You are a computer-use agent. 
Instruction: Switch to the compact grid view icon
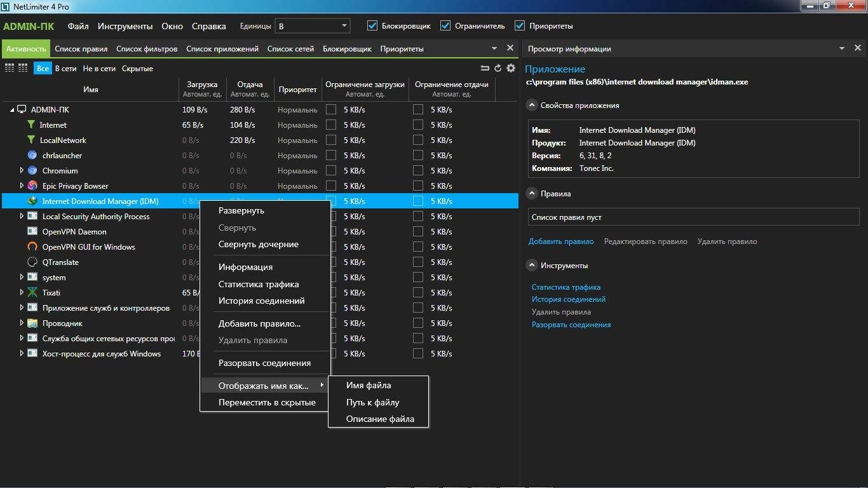[x=23, y=68]
